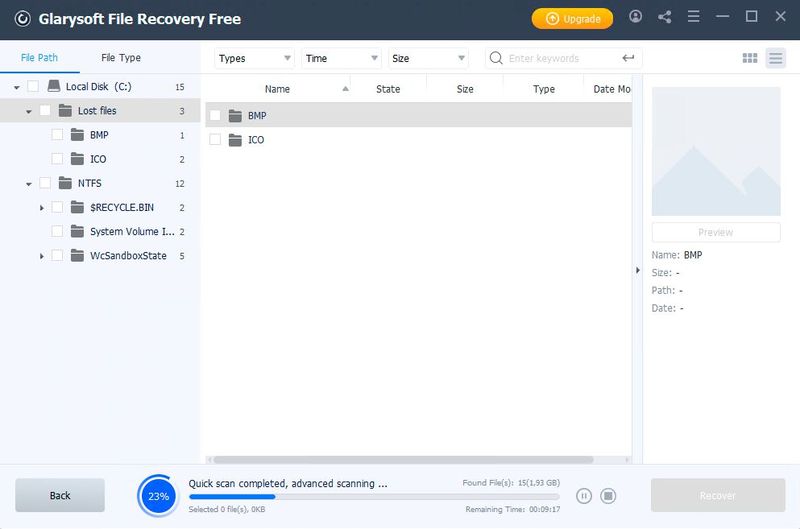Sort by the Size column header

coord(465,89)
